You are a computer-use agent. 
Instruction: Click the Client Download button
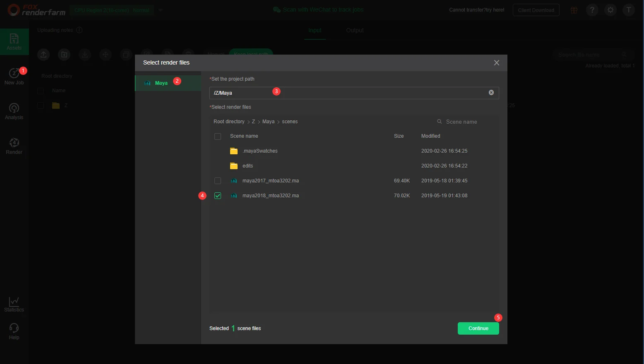[x=536, y=10]
